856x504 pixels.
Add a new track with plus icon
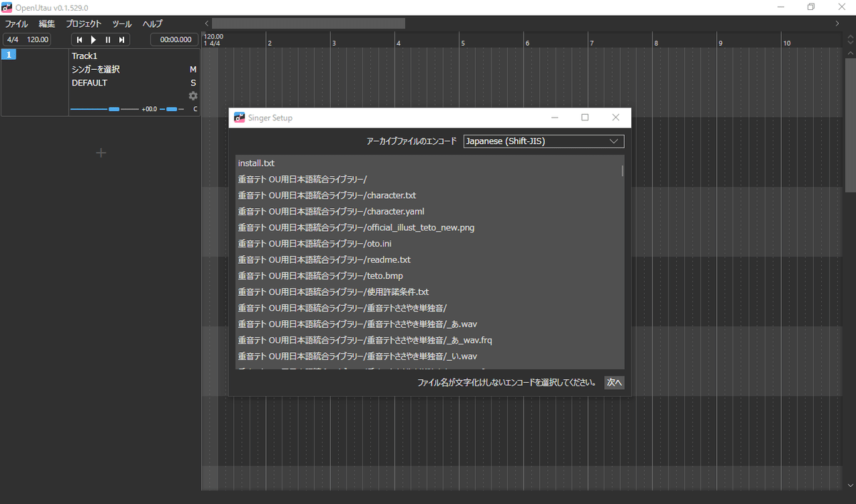point(101,153)
